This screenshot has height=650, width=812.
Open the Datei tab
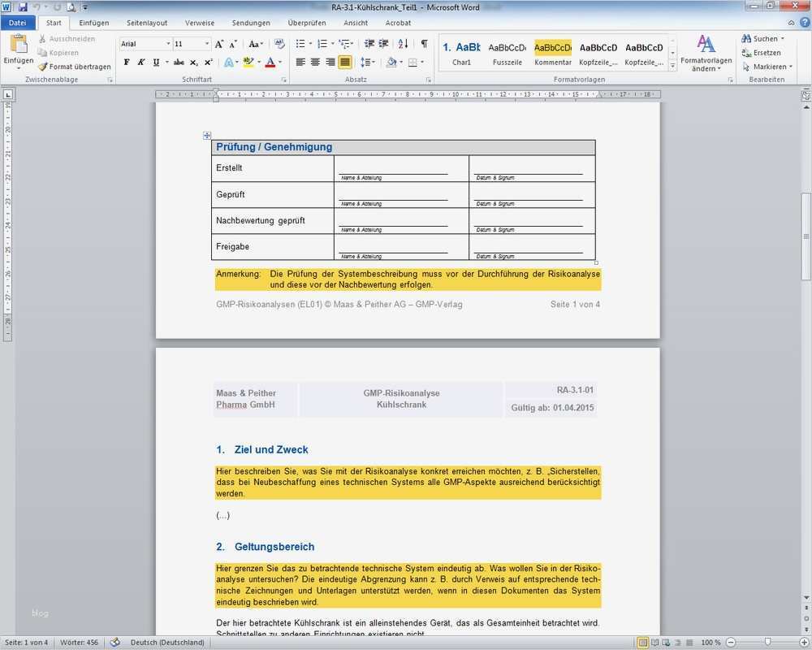pyautogui.click(x=18, y=23)
